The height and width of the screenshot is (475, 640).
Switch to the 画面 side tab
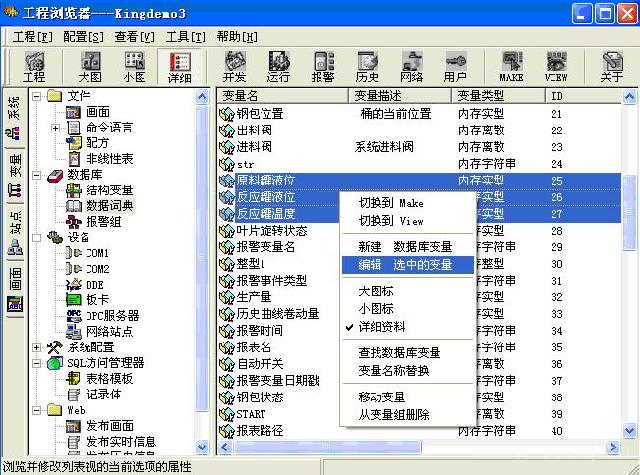15,289
